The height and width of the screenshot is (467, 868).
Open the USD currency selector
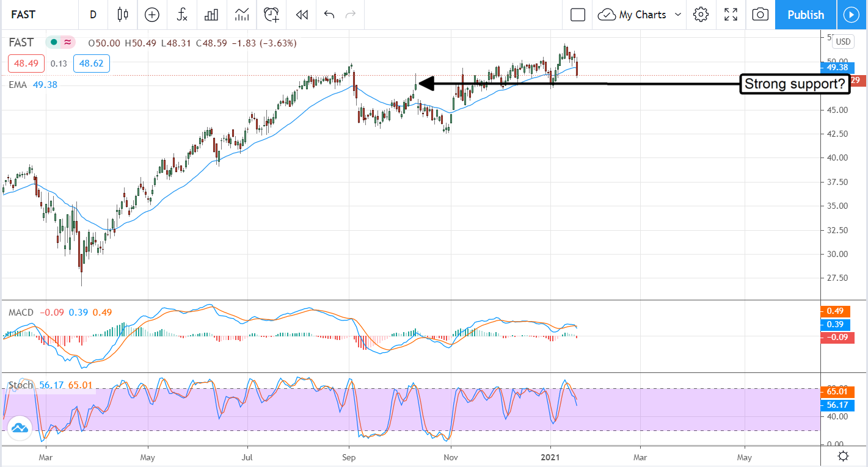(843, 42)
